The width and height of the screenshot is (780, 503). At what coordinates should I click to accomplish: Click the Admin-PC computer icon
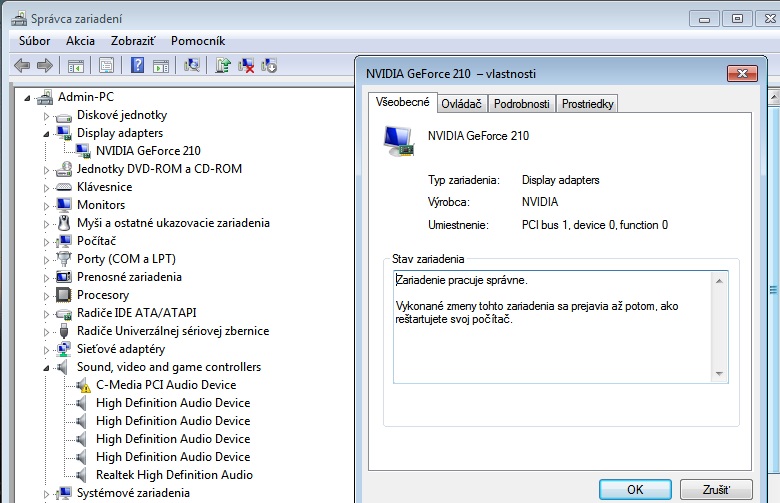(x=45, y=97)
